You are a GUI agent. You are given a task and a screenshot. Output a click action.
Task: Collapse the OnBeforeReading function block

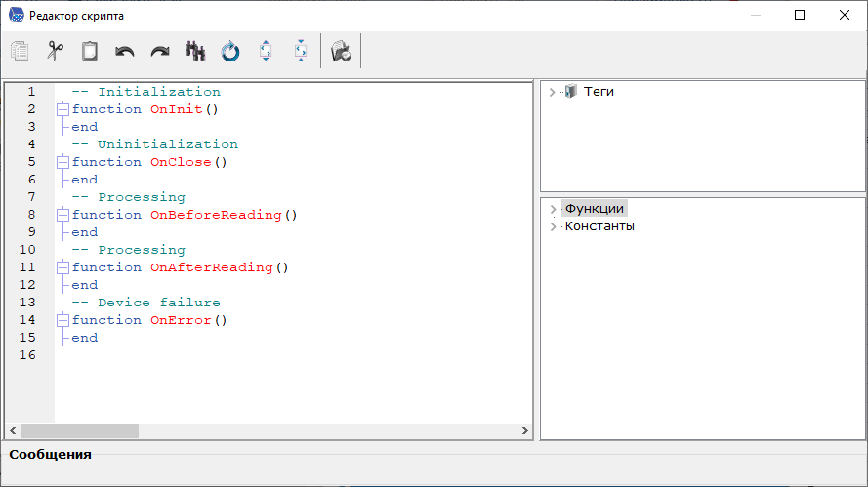pyautogui.click(x=63, y=215)
